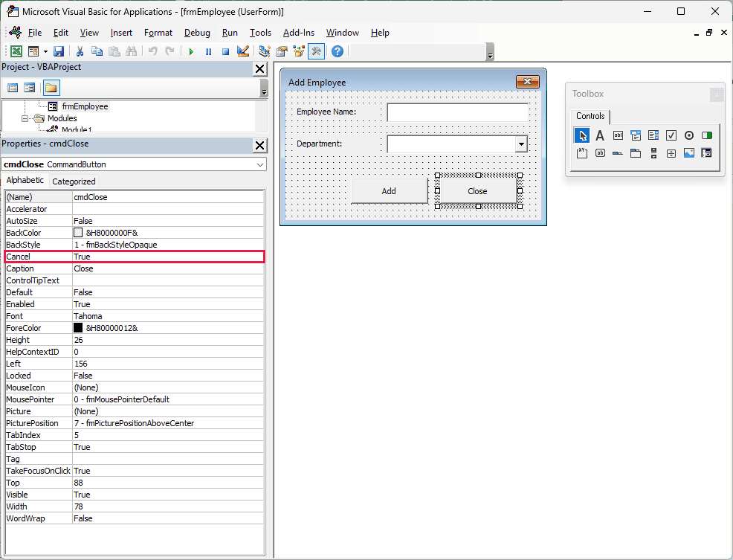This screenshot has height=560, width=733.
Task: Open Insert object dropdown arrow in toolbar
Action: point(45,51)
